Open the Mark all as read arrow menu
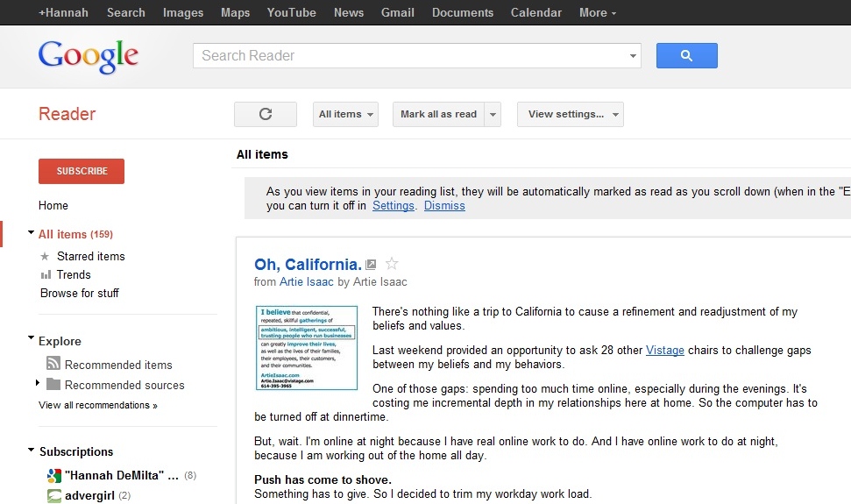 (x=493, y=114)
